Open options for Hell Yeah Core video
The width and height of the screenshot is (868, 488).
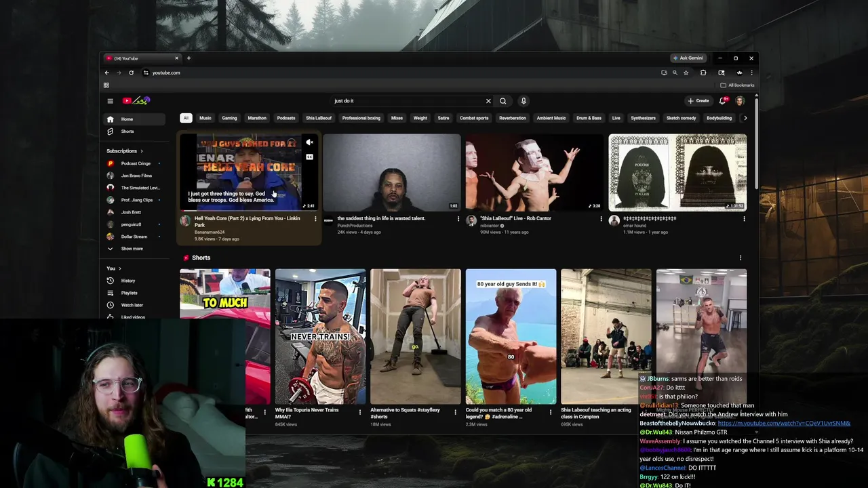pos(315,219)
